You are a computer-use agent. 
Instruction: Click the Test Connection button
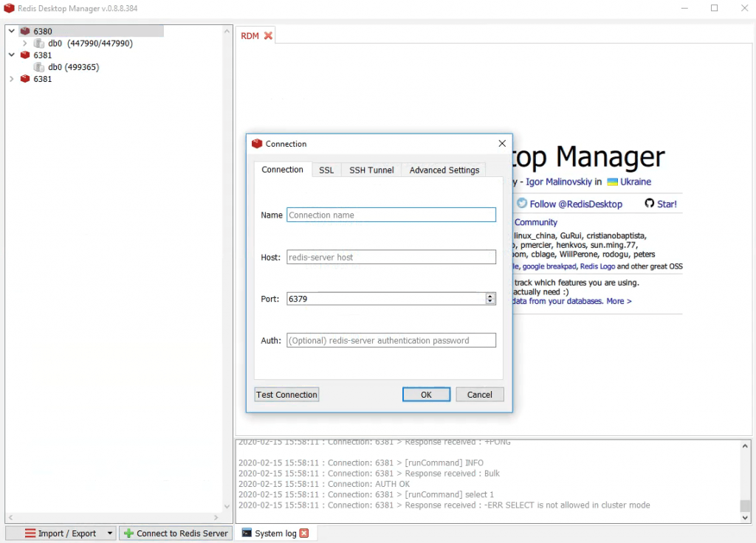tap(287, 395)
